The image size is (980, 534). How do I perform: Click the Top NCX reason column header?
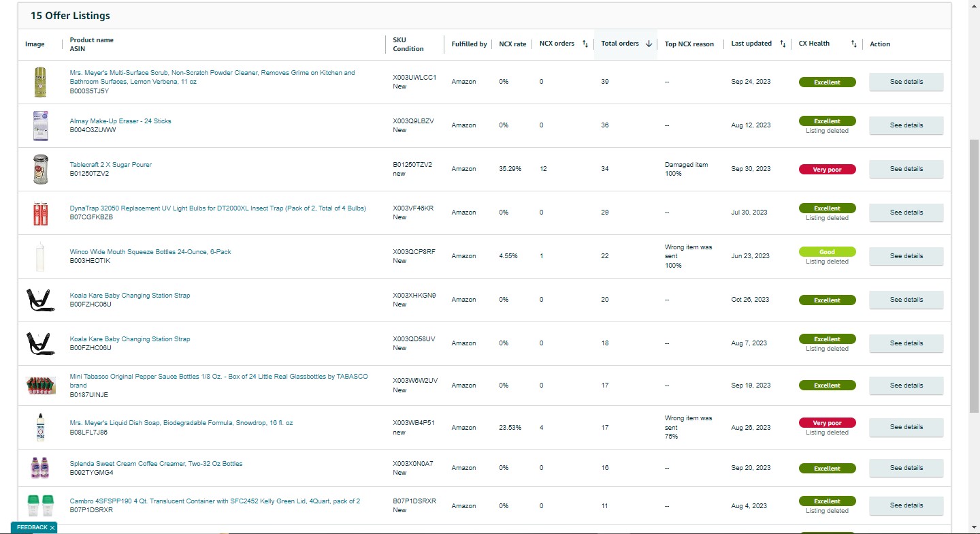tap(689, 44)
